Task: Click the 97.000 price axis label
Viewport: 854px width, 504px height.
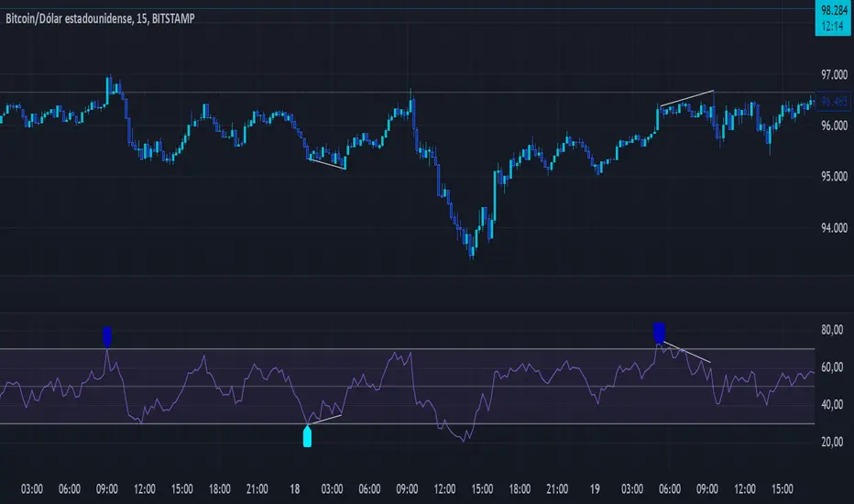Action: pyautogui.click(x=834, y=74)
